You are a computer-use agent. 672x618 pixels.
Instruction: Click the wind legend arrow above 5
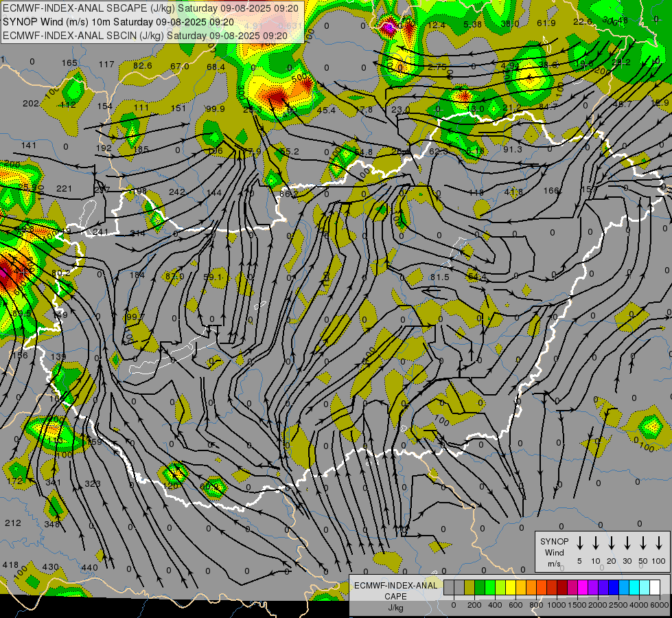pos(579,543)
